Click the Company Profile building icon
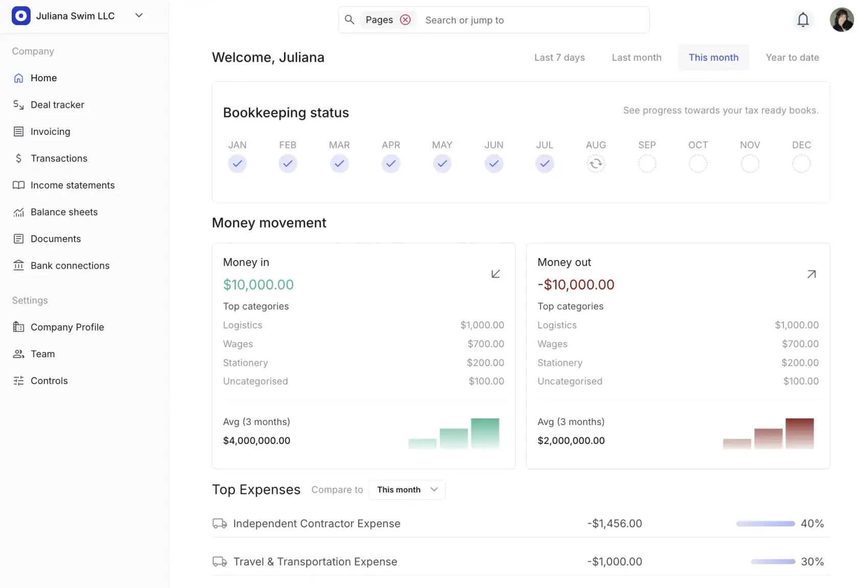This screenshot has width=868, height=588. point(19,327)
